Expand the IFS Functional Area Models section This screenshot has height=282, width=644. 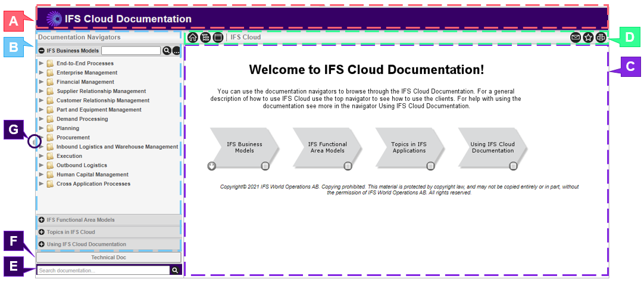pos(42,220)
